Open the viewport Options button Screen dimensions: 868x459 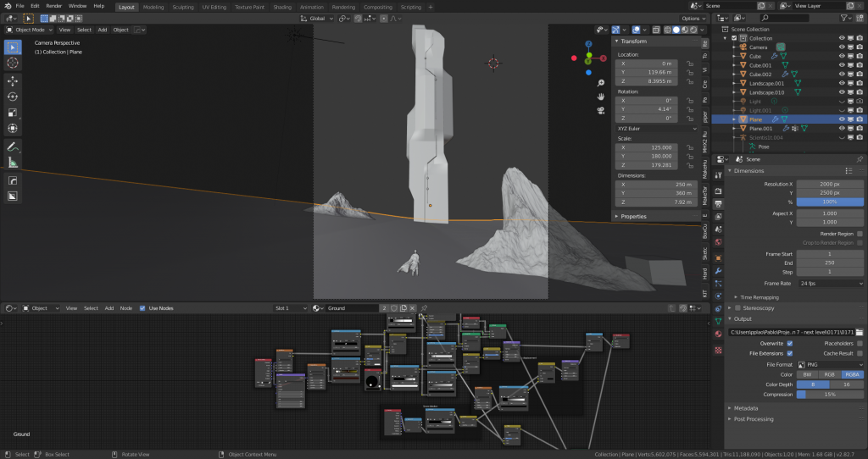tap(693, 19)
